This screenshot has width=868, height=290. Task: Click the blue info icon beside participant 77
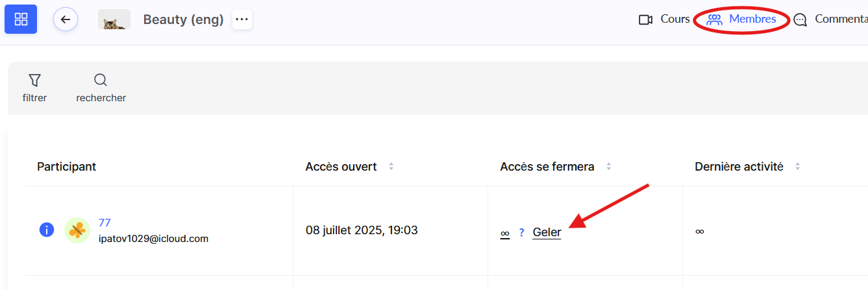pyautogui.click(x=47, y=230)
